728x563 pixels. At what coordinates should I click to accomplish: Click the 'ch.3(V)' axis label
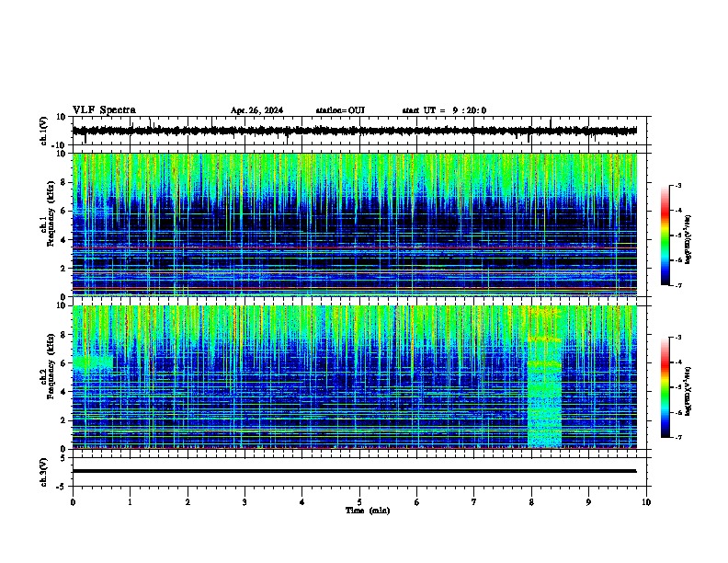(x=44, y=472)
